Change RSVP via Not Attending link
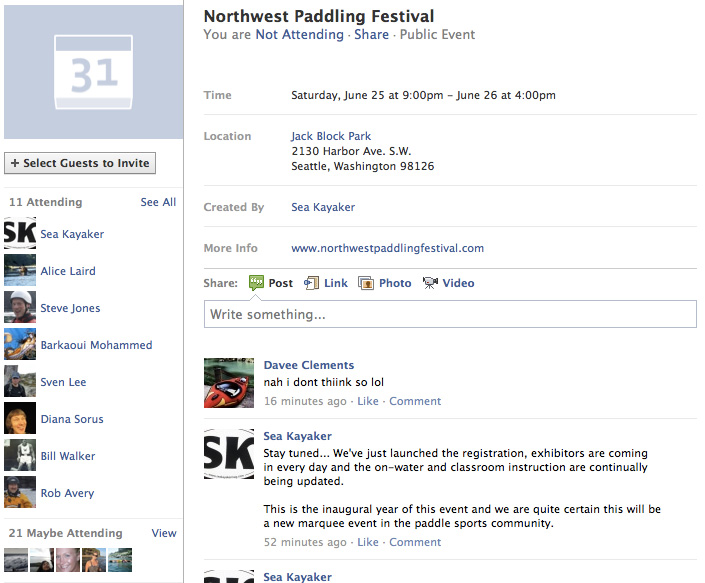705x583 pixels. tap(299, 35)
